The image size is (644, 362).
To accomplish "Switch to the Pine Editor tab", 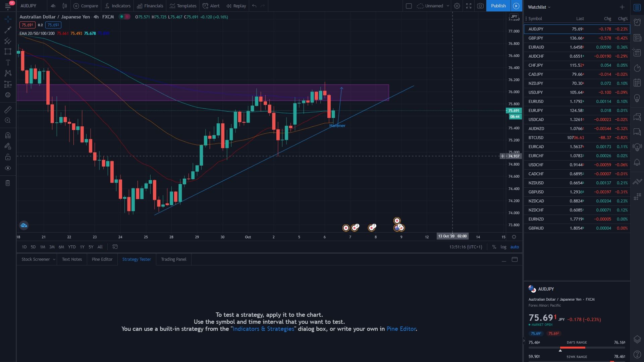I will coord(102,259).
